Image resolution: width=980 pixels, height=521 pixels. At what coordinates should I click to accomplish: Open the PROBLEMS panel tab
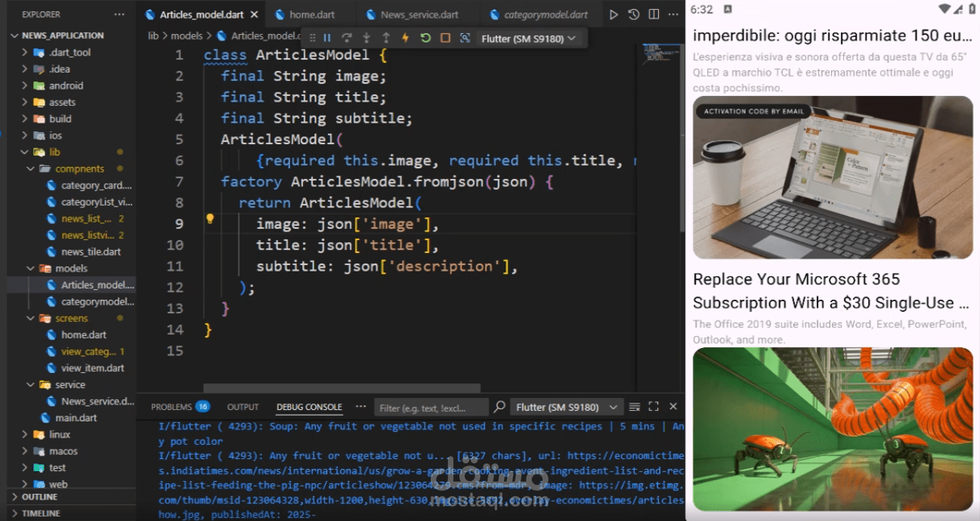[180, 407]
